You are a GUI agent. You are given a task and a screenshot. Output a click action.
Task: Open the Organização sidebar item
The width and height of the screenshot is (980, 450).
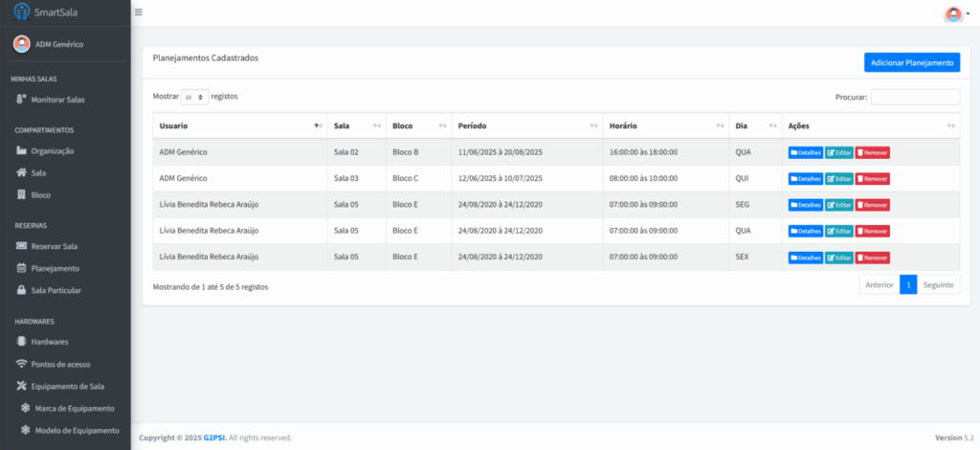(x=52, y=150)
